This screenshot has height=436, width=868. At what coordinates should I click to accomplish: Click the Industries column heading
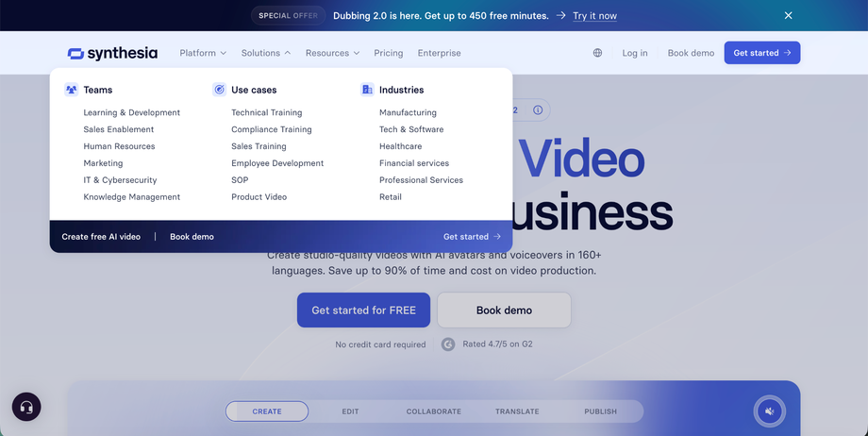(x=401, y=90)
